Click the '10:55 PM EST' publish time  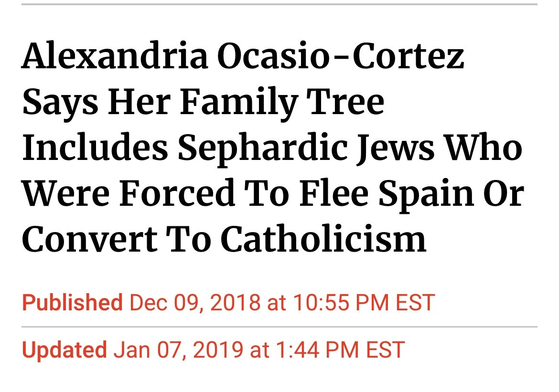coord(364,303)
